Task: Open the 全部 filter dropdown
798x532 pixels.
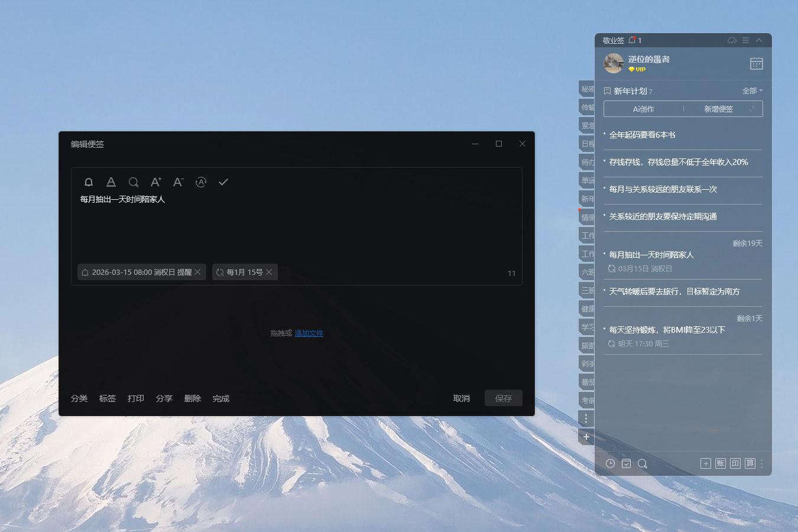Action: (752, 90)
